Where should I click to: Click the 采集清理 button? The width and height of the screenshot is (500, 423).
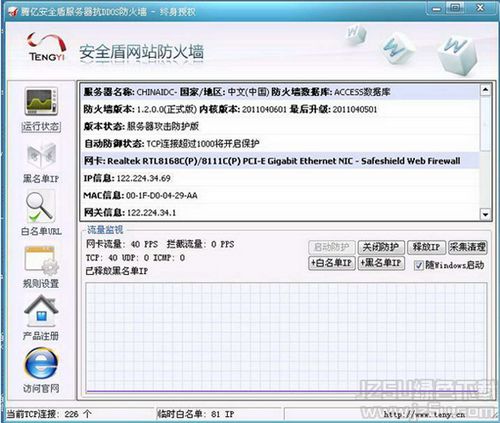pos(467,247)
